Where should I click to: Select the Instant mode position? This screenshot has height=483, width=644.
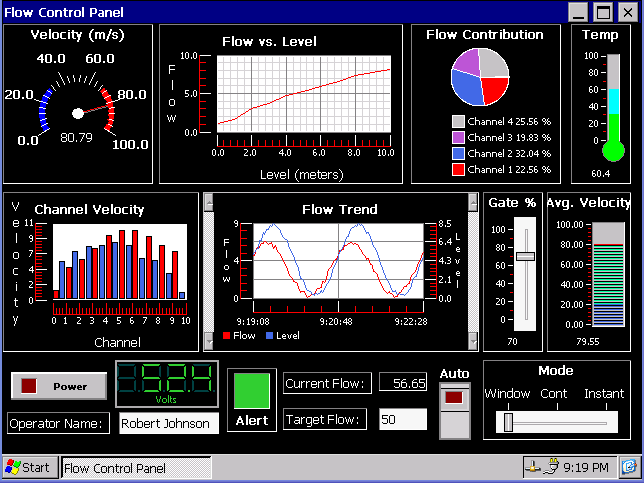tap(604, 421)
